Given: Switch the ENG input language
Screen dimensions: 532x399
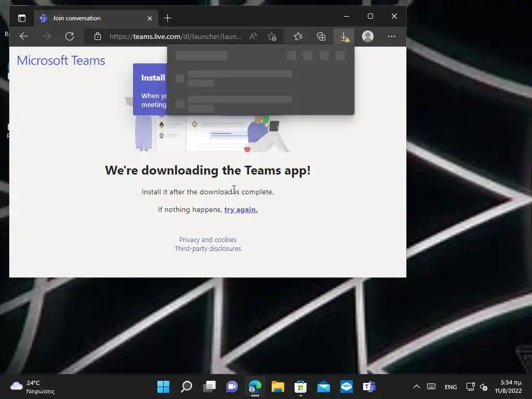Looking at the screenshot, I should click(x=450, y=387).
